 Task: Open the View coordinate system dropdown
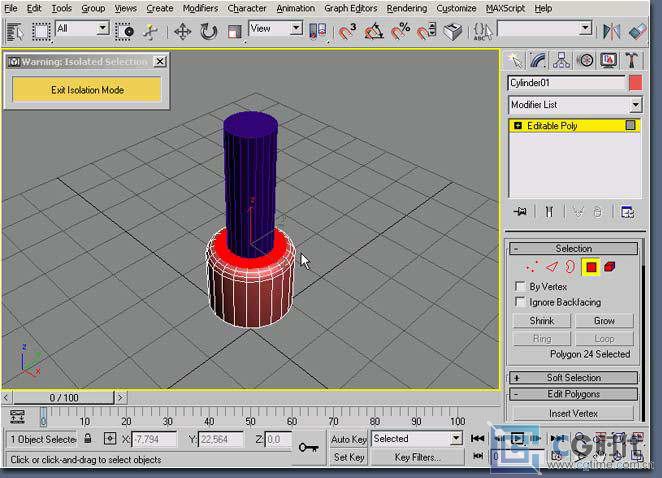coord(275,29)
